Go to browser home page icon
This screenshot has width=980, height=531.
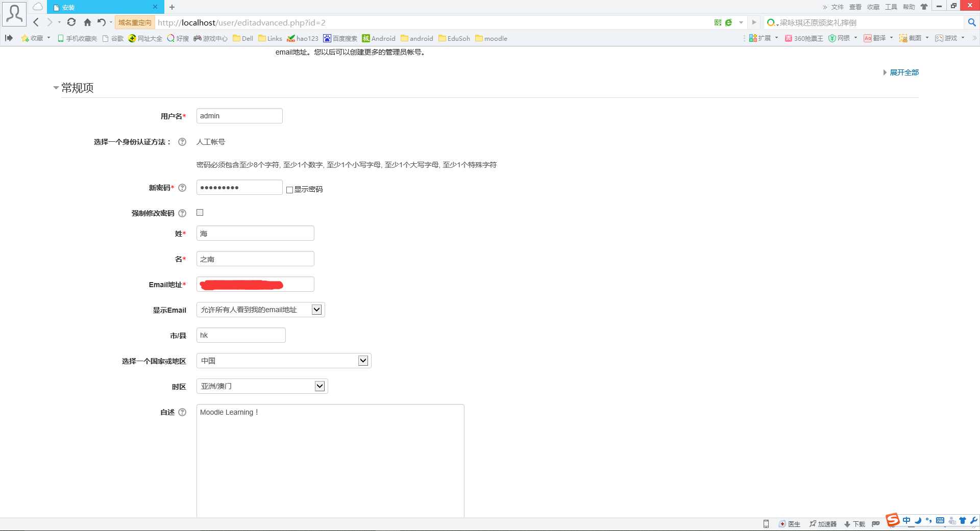click(87, 22)
